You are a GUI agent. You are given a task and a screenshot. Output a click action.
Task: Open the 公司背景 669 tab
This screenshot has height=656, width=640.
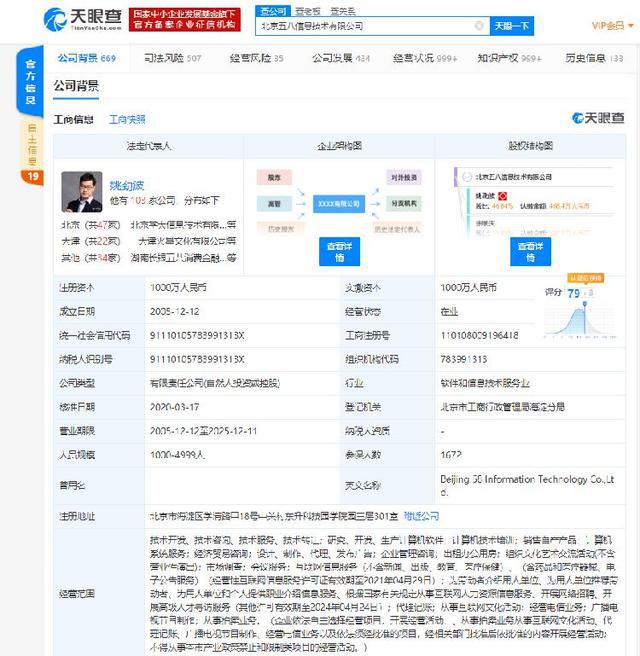click(87, 58)
